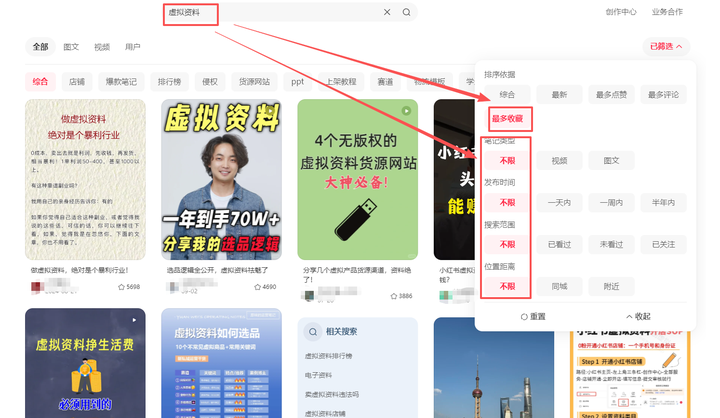
Task: Select the 店铺 category chip
Action: point(77,82)
